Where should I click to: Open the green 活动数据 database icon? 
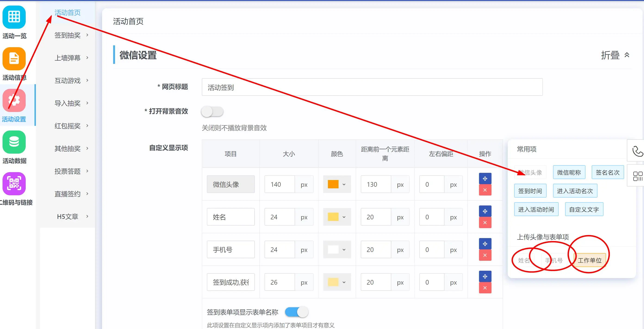click(14, 142)
